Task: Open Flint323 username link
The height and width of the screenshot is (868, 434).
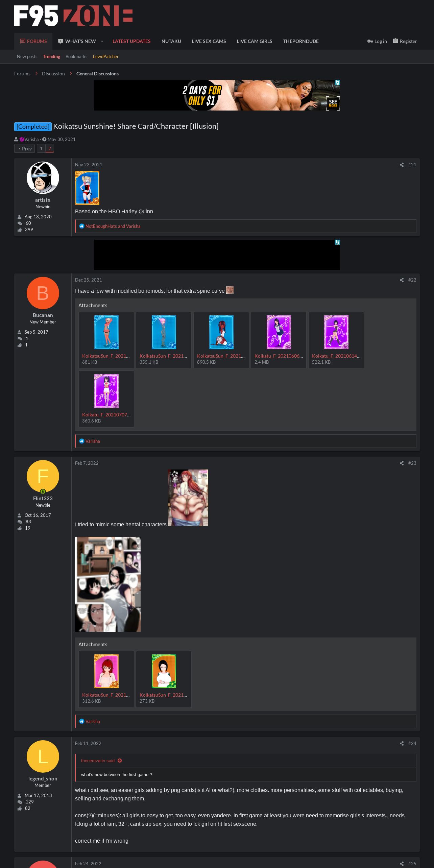Action: [x=43, y=499]
